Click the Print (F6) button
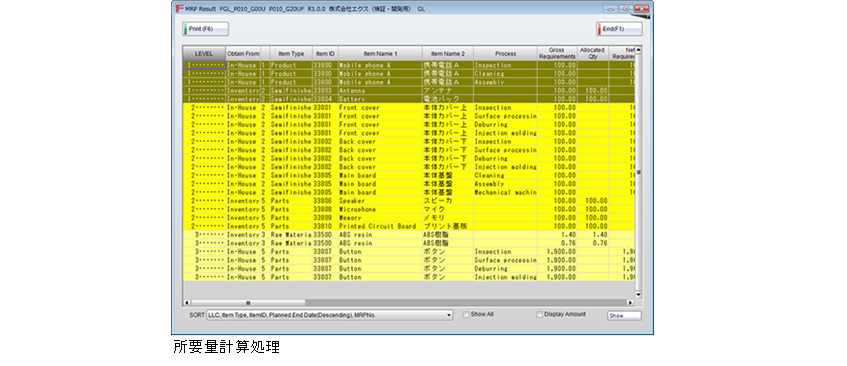 205,29
